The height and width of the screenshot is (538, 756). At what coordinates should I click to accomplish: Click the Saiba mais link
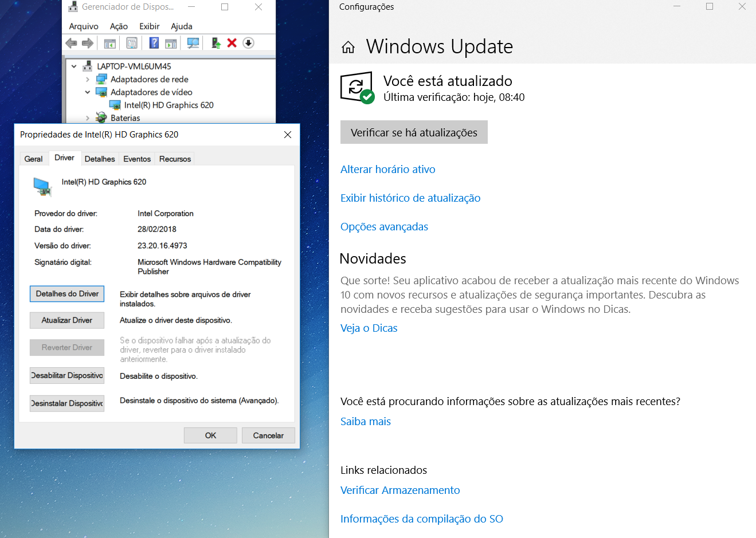tap(366, 421)
